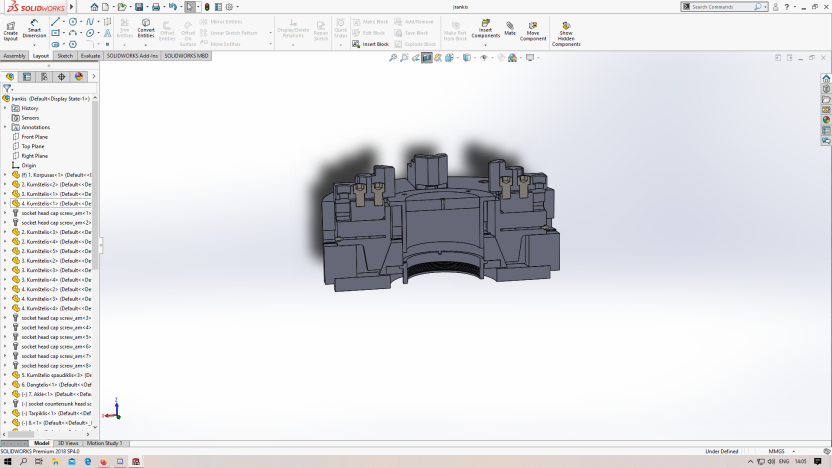832x468 pixels.
Task: Toggle the Section View in heads-up toolbar
Action: pyautogui.click(x=427, y=58)
